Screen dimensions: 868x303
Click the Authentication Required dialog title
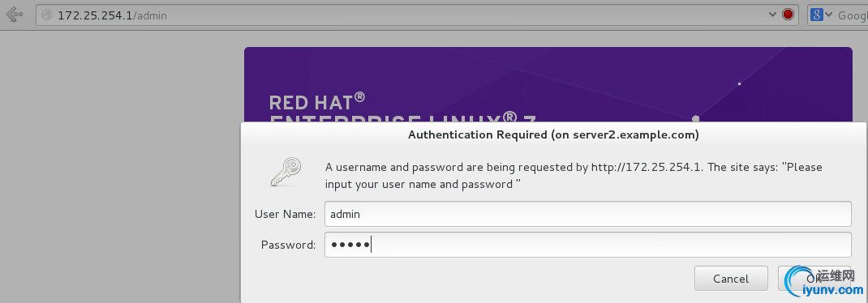[553, 134]
